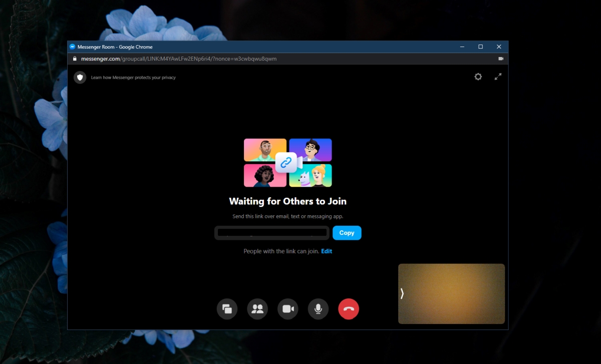Image resolution: width=601 pixels, height=364 pixels.
Task: Click the camera icon in the address bar
Action: pos(500,59)
